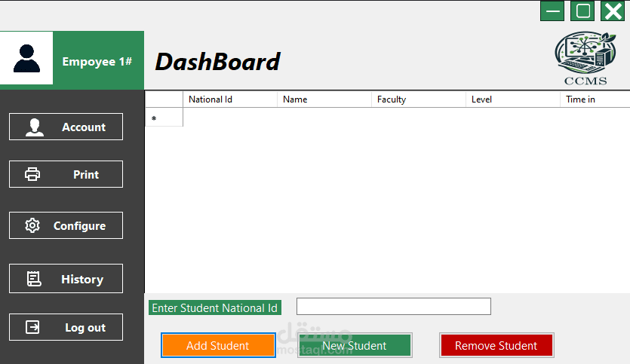This screenshot has height=364, width=630.
Task: Close the application window
Action: tap(613, 11)
